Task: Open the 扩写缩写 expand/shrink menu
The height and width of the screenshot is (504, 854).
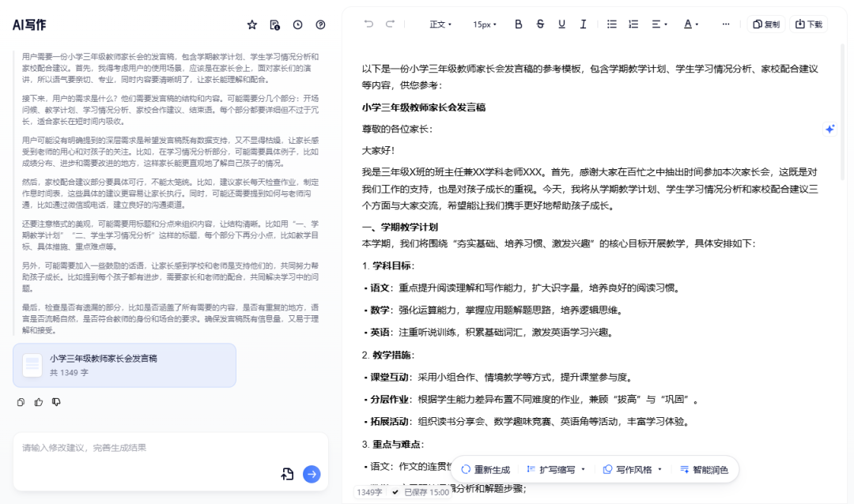Action: click(558, 468)
